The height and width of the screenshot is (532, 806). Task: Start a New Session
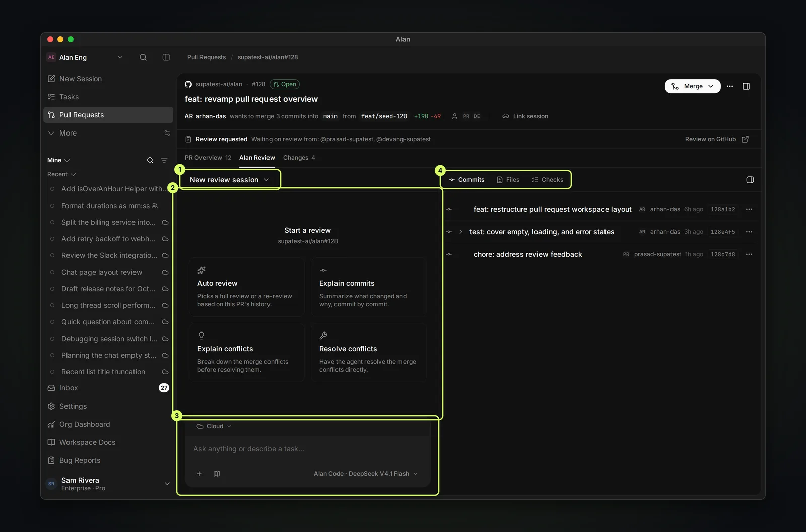(108, 79)
